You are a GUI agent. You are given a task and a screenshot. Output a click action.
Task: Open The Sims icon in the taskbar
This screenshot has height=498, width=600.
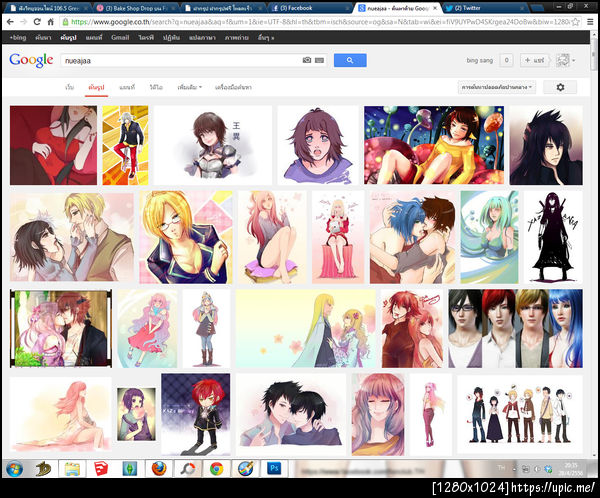pyautogui.click(x=130, y=469)
